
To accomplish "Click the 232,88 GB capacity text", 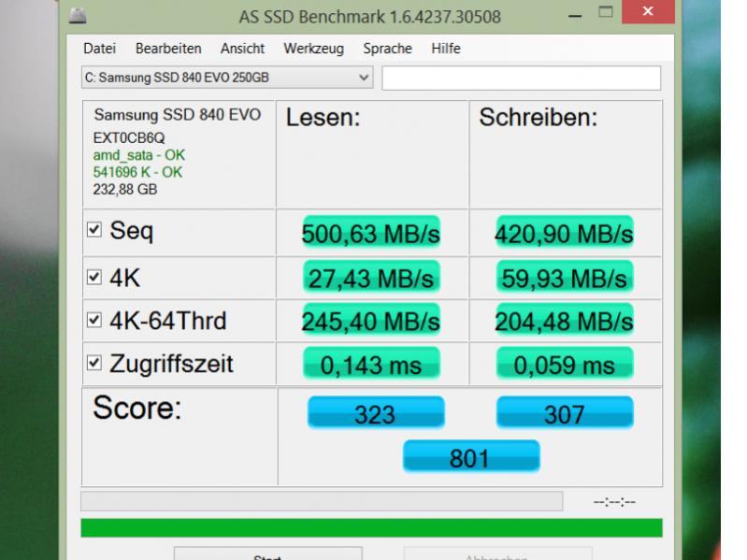I will tap(125, 190).
